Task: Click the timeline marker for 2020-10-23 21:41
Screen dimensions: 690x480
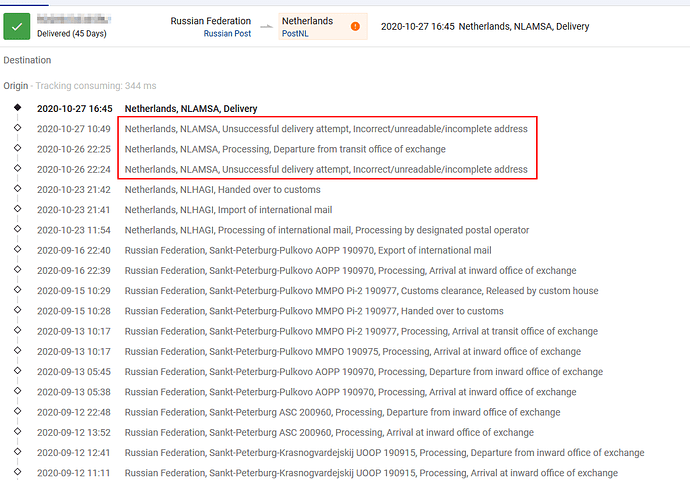Action: (x=18, y=209)
